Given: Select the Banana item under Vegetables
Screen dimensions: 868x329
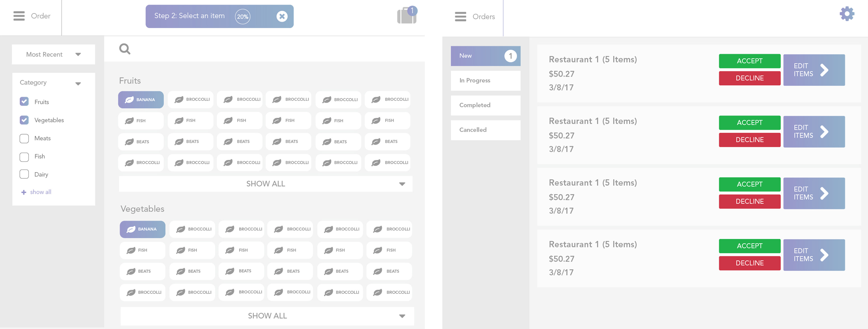Looking at the screenshot, I should click(x=143, y=229).
